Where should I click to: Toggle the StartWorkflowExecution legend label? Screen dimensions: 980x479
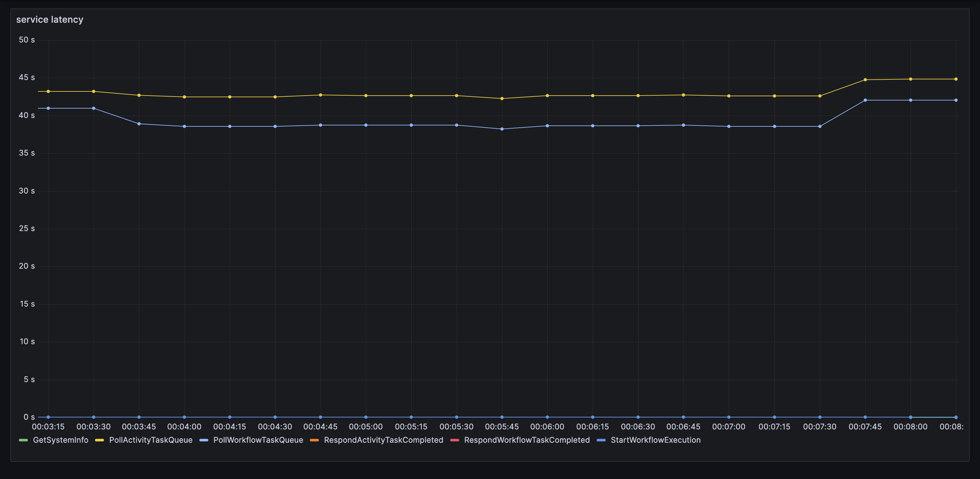point(656,440)
